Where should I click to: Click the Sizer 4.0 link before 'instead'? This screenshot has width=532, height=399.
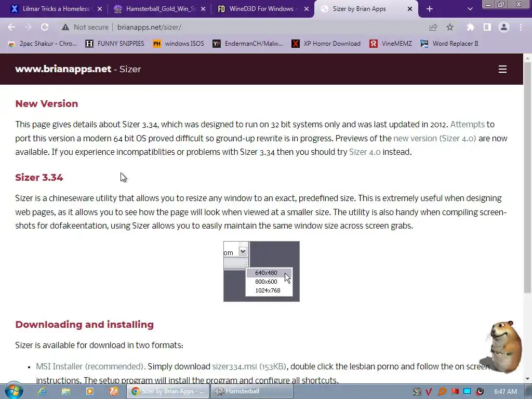click(365, 152)
